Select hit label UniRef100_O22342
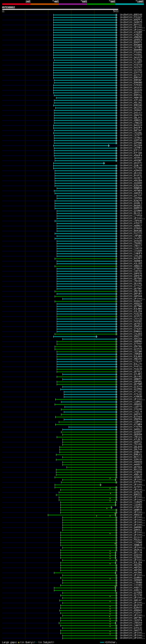The image size is (146, 644). (131, 70)
